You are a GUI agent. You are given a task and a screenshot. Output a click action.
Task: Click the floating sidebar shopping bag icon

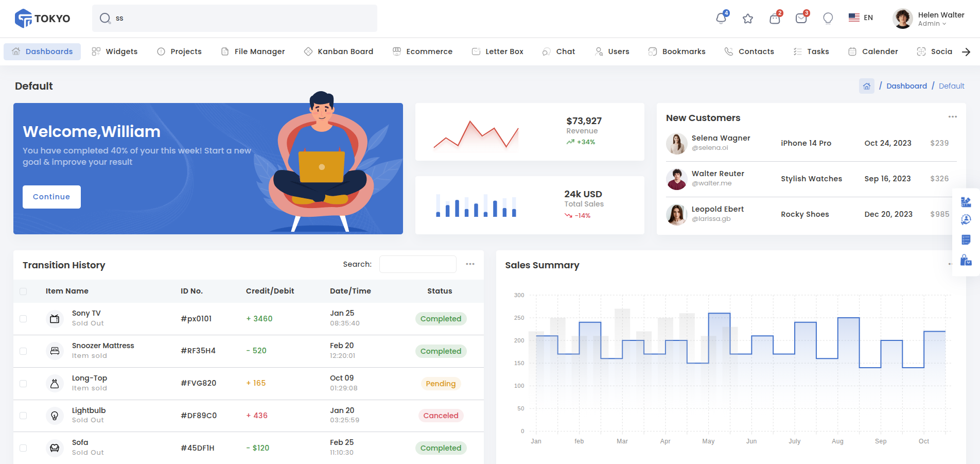pos(966,260)
